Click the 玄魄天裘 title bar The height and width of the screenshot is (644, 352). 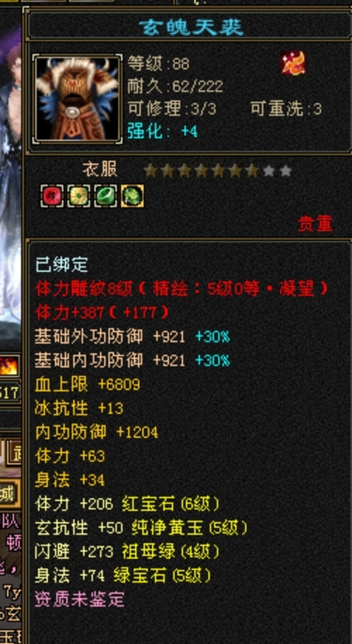191,28
